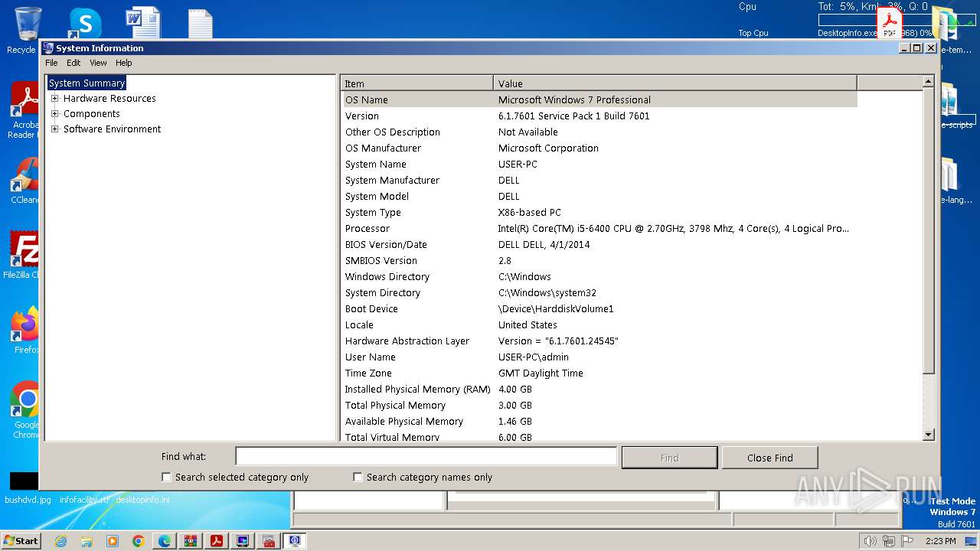Open the Help menu
Screen dimensions: 980x551
click(x=124, y=63)
